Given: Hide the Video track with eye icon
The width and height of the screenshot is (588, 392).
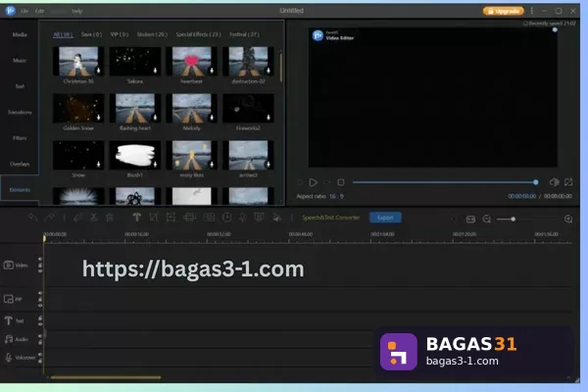Looking at the screenshot, I should pos(40,271).
